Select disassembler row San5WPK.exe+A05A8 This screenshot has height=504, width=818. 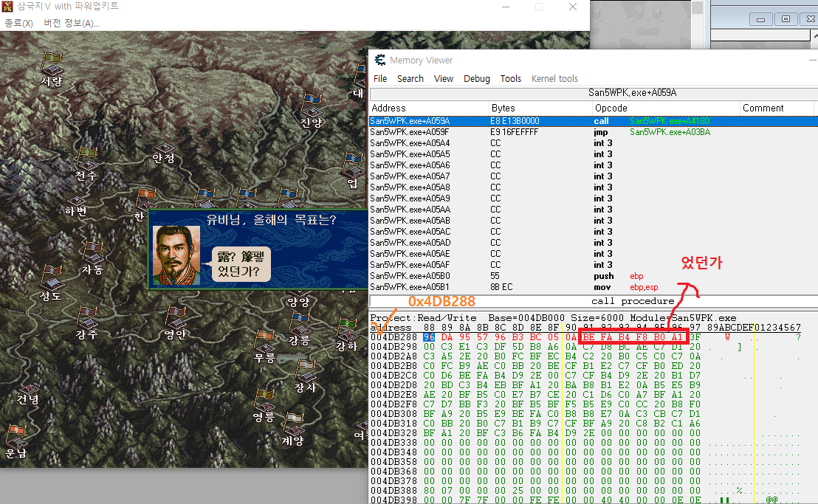pos(594,187)
